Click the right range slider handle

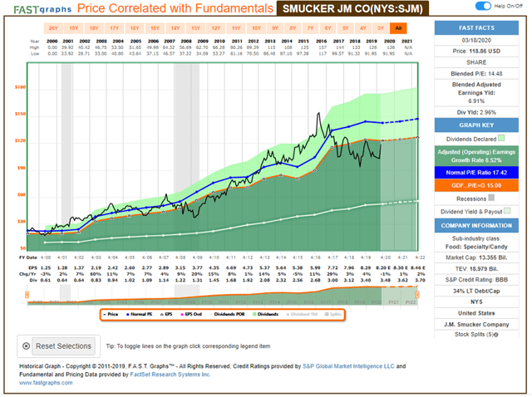click(419, 296)
